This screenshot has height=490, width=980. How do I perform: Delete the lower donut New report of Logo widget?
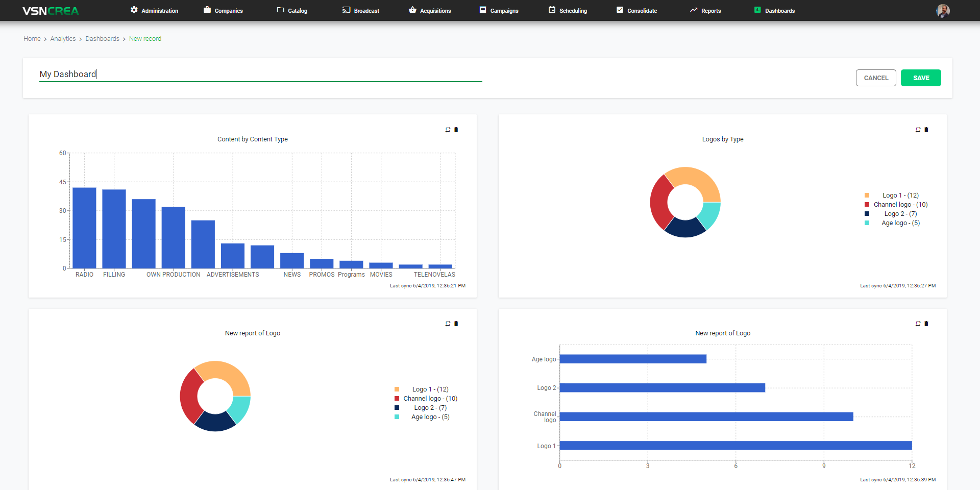pos(456,324)
